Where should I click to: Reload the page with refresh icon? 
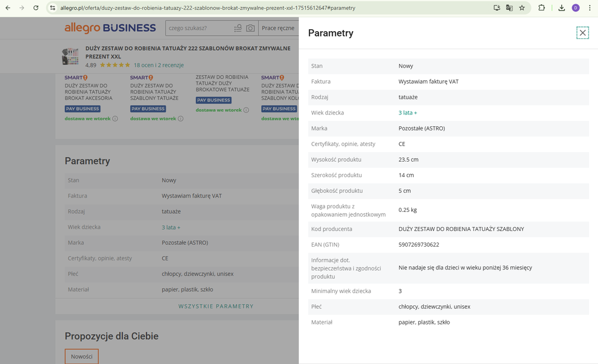(36, 8)
